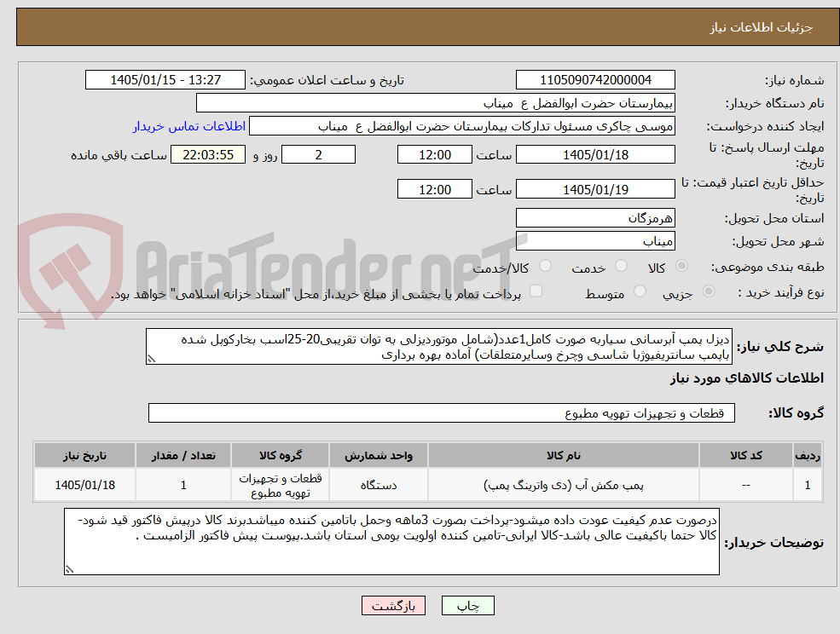
Task: Click the resize handle of description textarea
Action: click(151, 360)
